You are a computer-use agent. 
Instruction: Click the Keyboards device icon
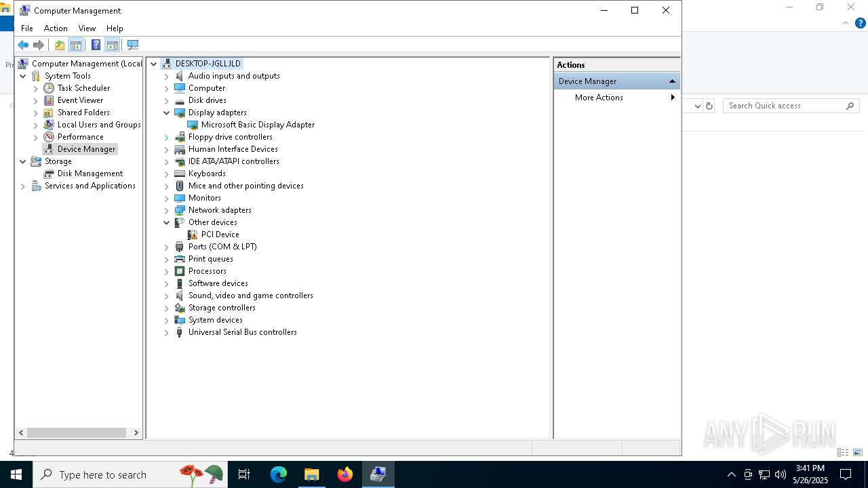(180, 174)
